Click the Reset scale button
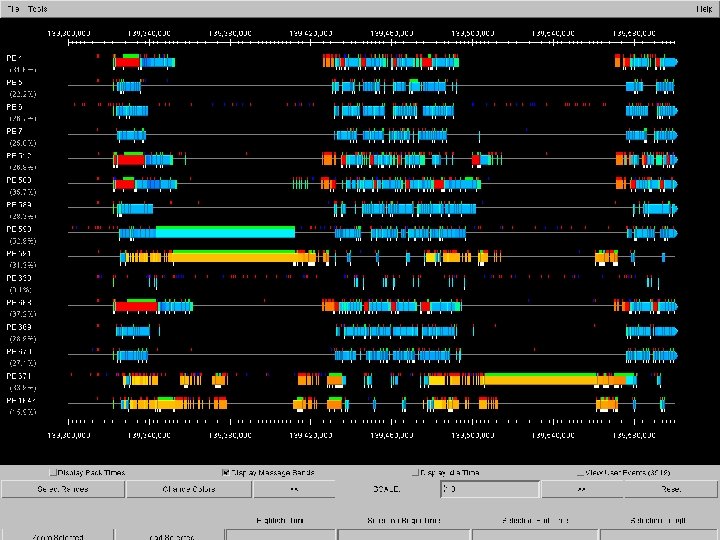The height and width of the screenshot is (540, 720). 671,489
